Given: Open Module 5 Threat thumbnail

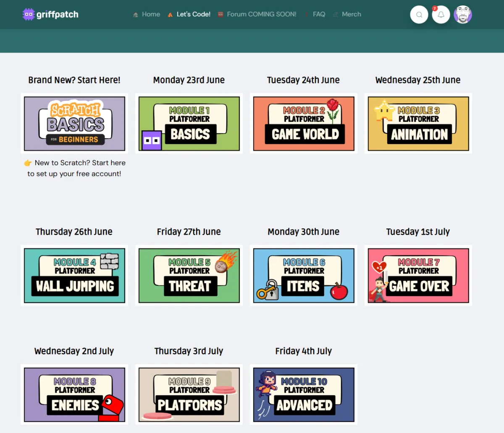Looking at the screenshot, I should pos(189,276).
